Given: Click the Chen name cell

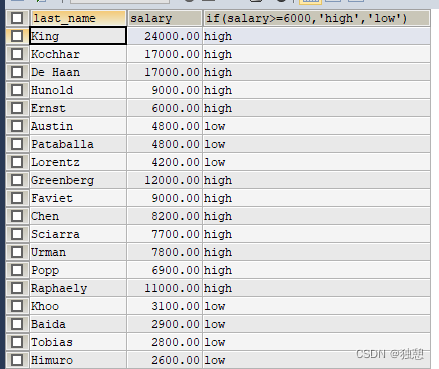Looking at the screenshot, I should coord(78,216).
